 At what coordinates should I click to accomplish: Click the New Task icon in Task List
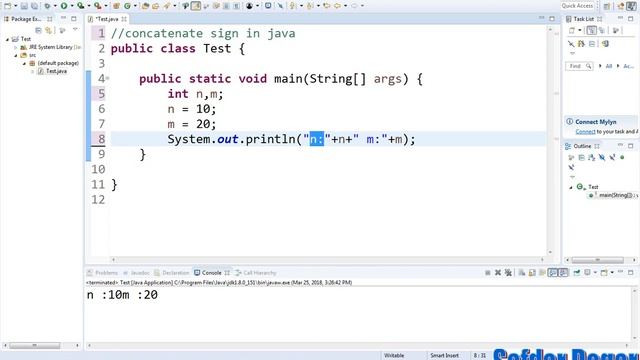pyautogui.click(x=572, y=31)
